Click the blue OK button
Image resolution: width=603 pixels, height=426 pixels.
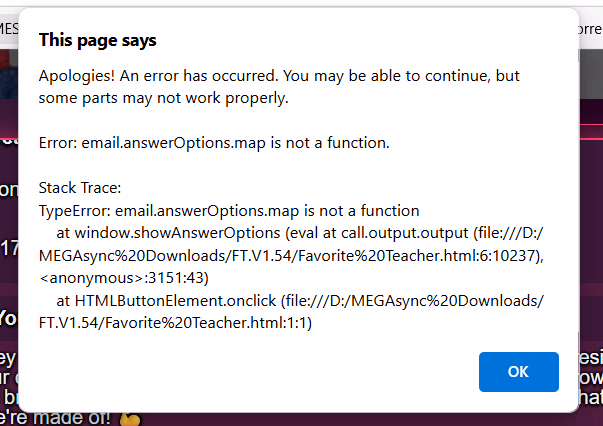pos(518,372)
